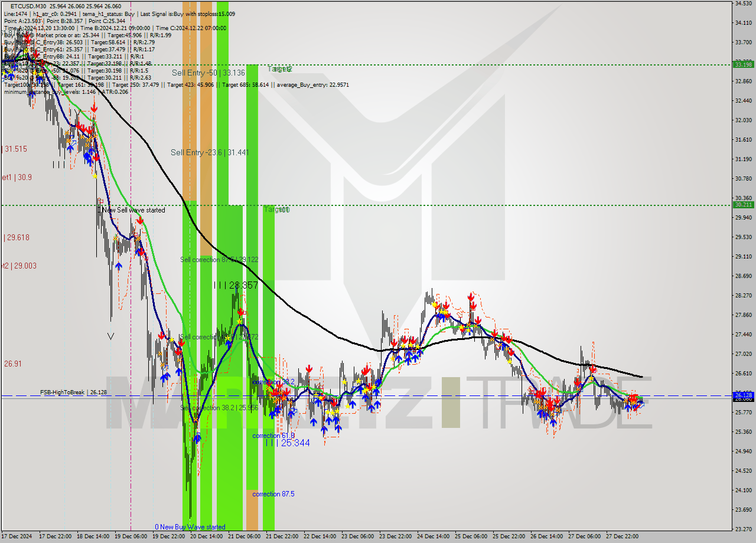
Task: Click 'Last Signal is:Buy with stoploss:15.009' text
Action: (x=188, y=14)
